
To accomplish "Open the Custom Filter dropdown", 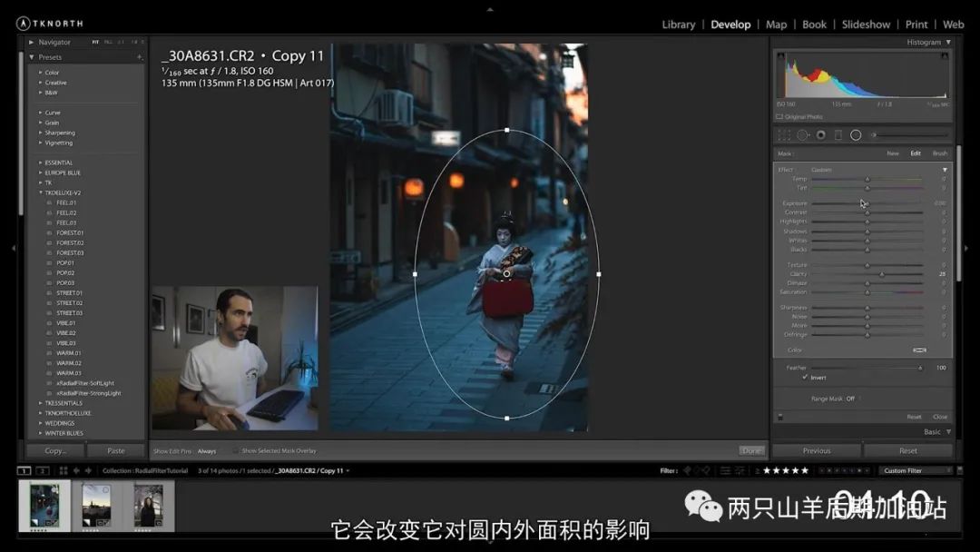I will 915,470.
